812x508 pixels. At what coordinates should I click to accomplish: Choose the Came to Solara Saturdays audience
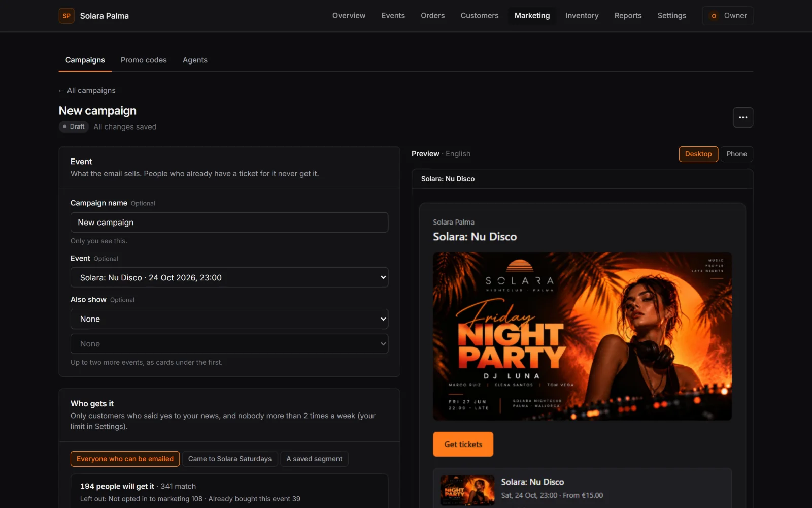click(x=230, y=459)
